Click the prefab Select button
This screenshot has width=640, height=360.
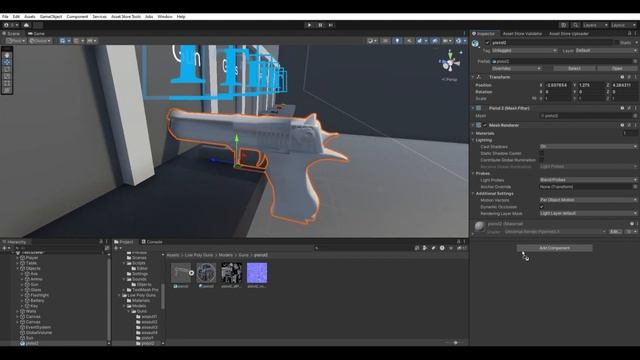[x=574, y=68]
